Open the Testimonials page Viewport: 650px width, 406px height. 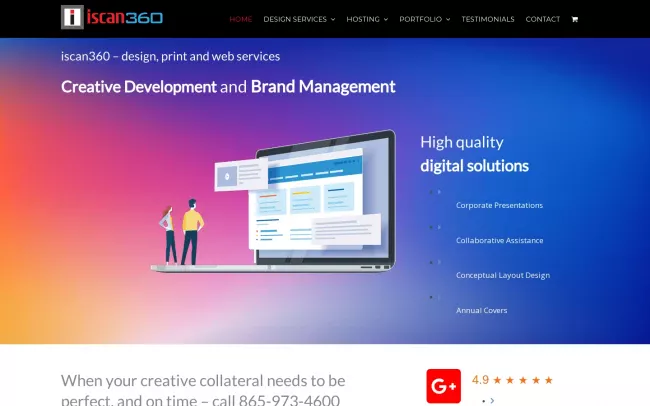[x=487, y=19]
